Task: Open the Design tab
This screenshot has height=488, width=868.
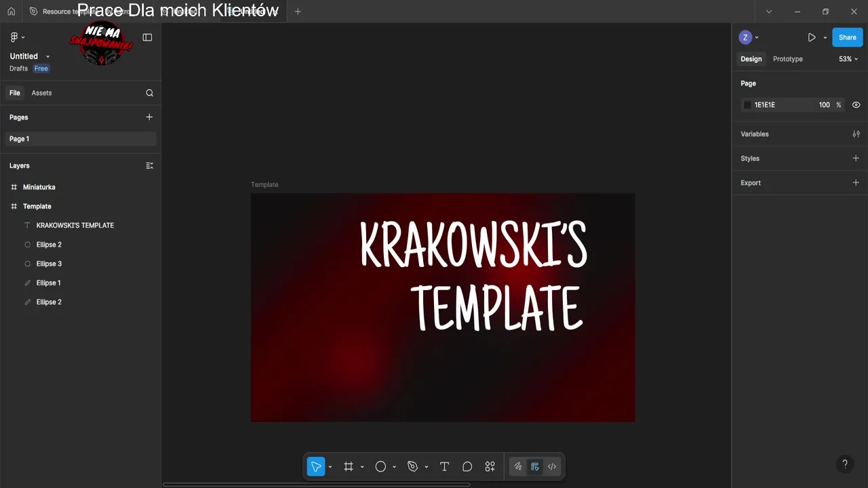Action: [x=751, y=59]
